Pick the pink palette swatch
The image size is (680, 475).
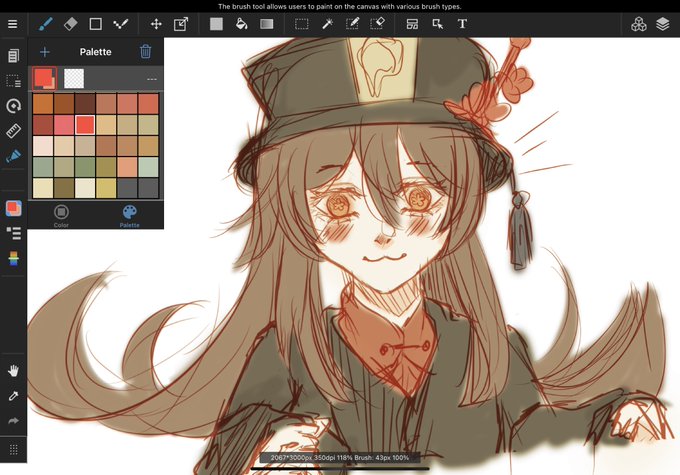pyautogui.click(x=64, y=125)
